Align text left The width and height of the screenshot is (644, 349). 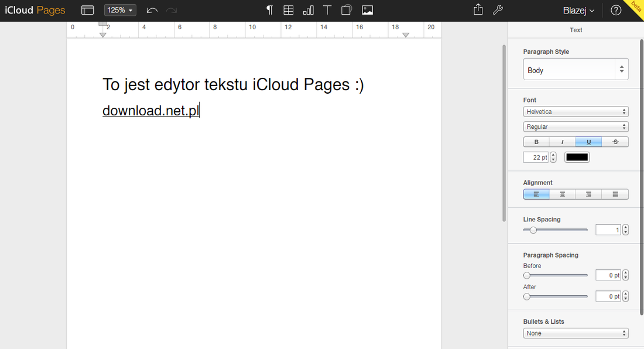[536, 194]
